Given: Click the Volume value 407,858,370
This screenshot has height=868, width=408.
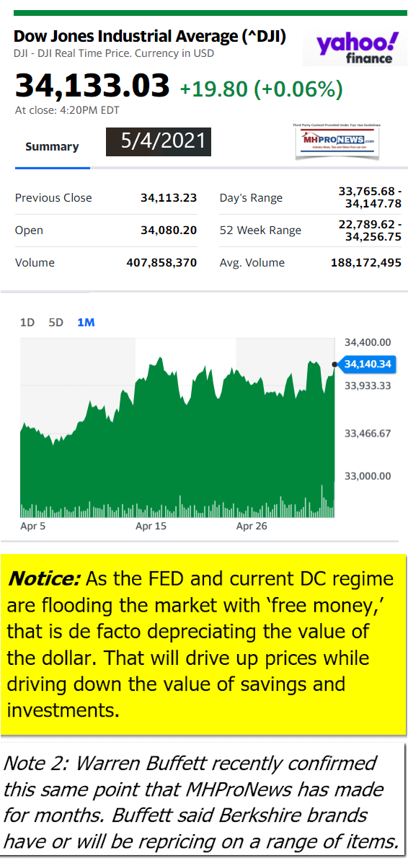Looking at the screenshot, I should pyautogui.click(x=161, y=263).
